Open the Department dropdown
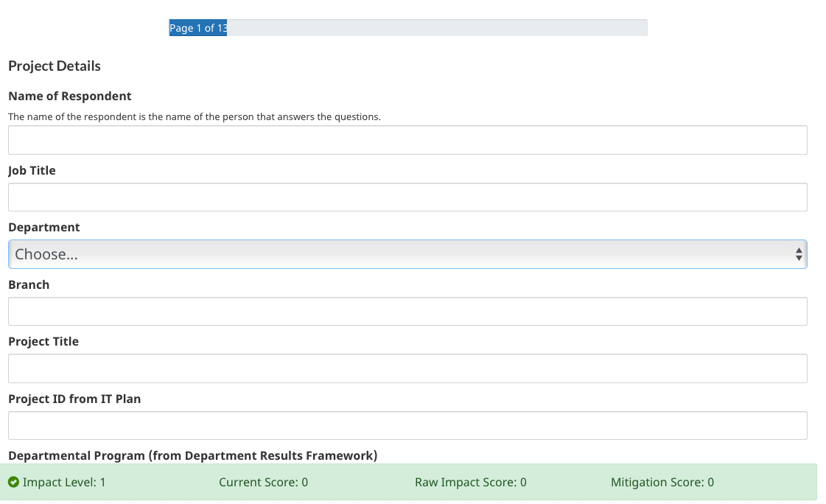This screenshot has height=504, width=826. [407, 254]
